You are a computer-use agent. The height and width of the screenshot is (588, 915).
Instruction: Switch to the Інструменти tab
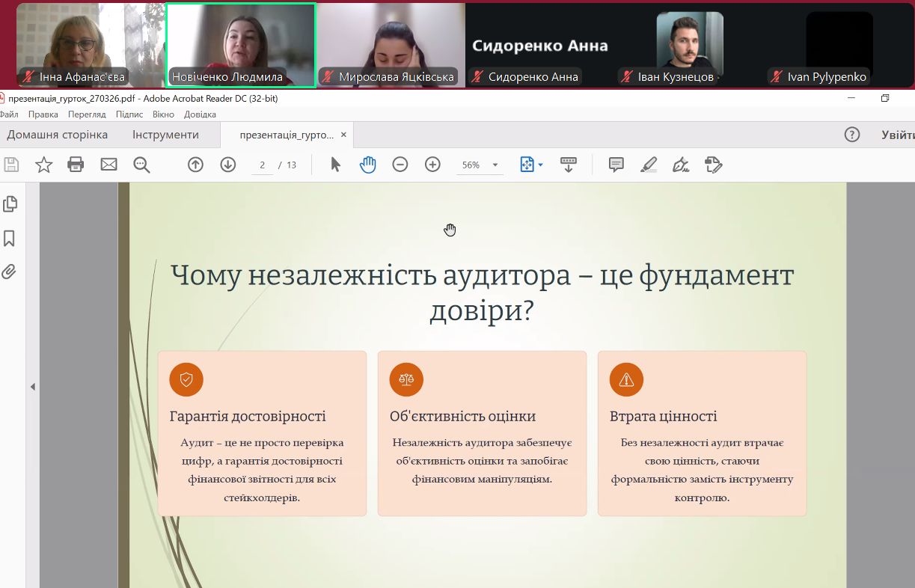pos(165,135)
